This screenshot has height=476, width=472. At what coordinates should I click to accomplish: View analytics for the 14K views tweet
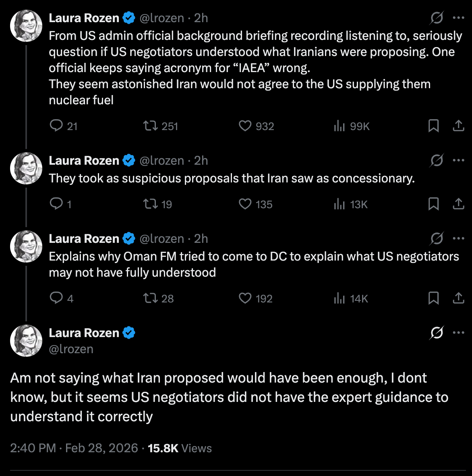[340, 298]
